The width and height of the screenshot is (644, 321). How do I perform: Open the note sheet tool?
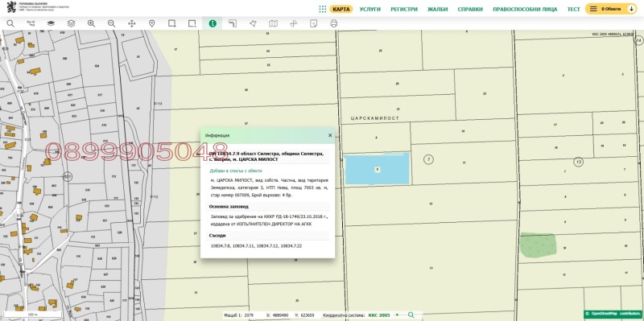[313, 23]
